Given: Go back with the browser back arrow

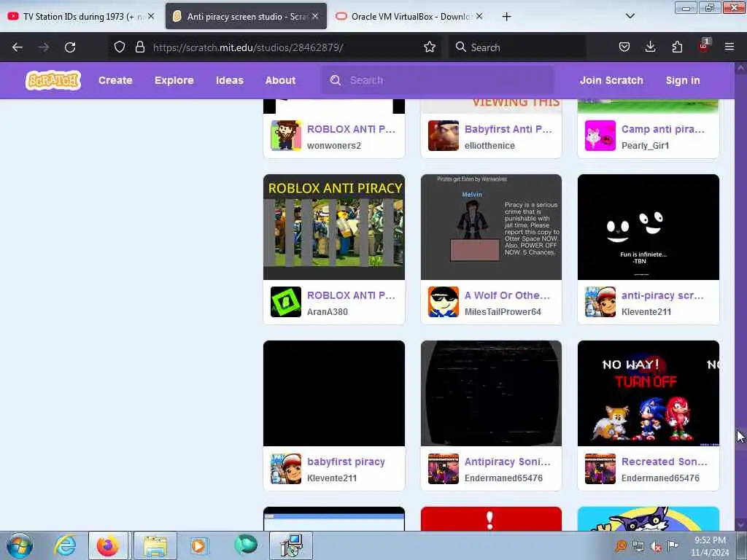Looking at the screenshot, I should (18, 47).
